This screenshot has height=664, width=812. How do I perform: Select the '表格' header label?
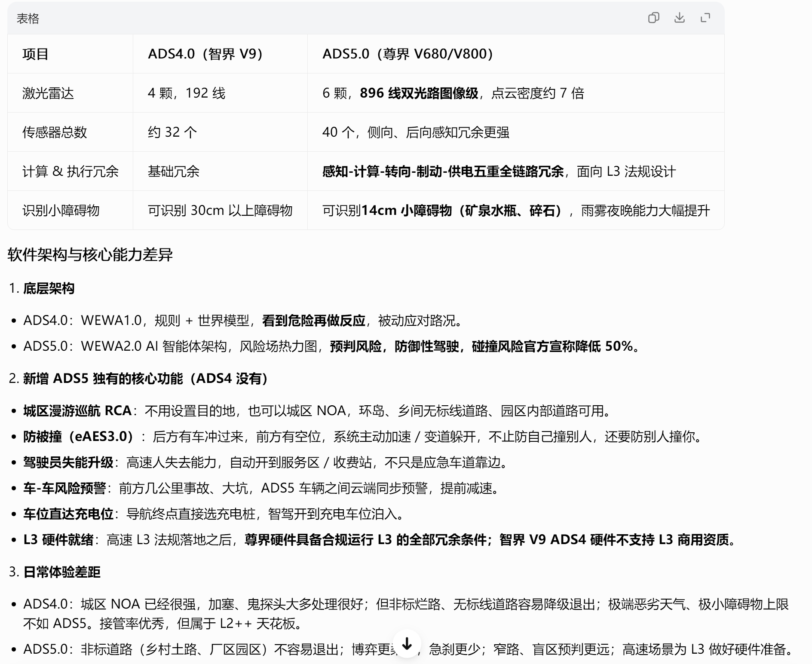pos(28,18)
